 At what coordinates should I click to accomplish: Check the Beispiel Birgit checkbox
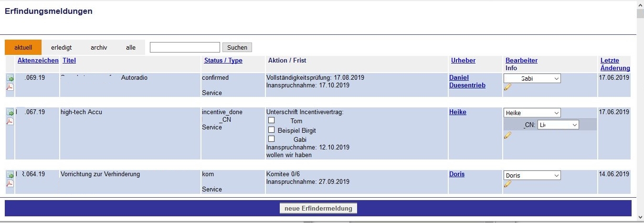[272, 130]
